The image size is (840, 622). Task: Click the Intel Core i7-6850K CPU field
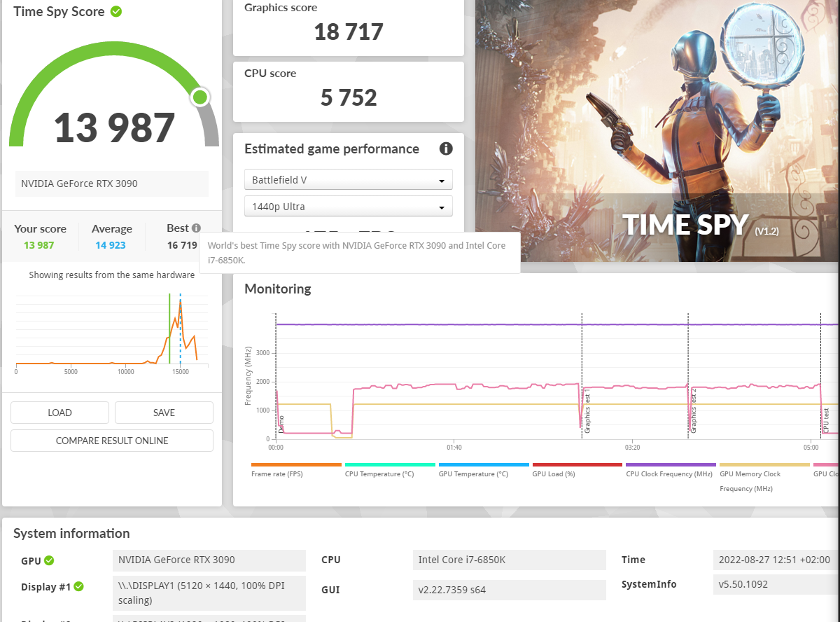tap(510, 560)
